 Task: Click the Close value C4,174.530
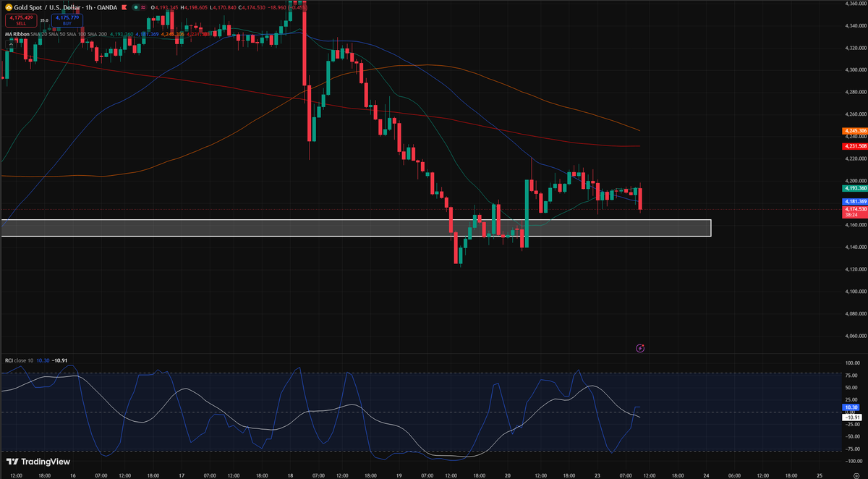(x=252, y=7)
